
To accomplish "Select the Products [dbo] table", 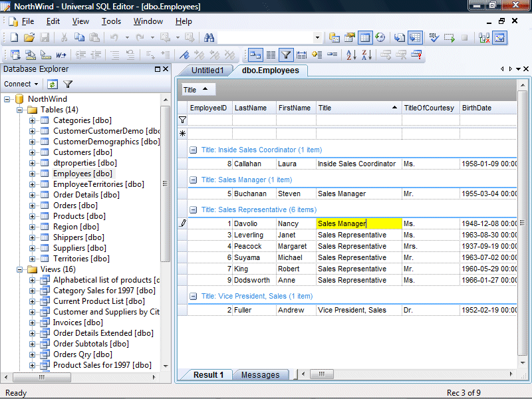I will tap(79, 216).
